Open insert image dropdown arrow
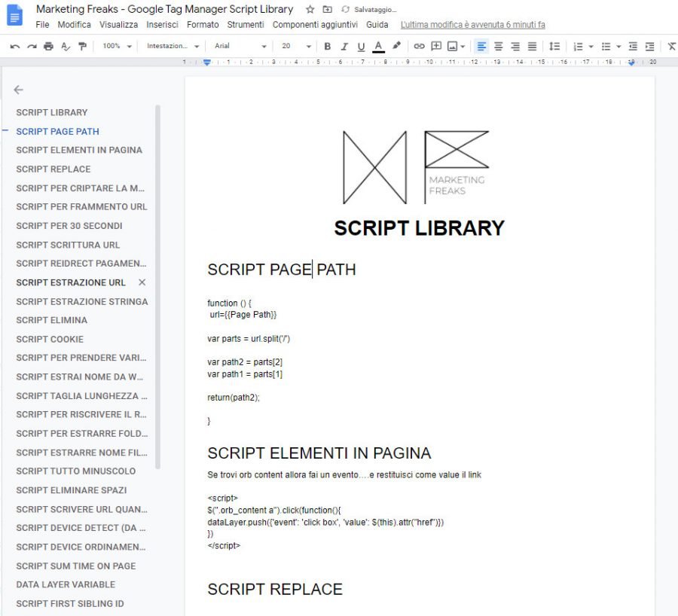The height and width of the screenshot is (616, 678). (463, 47)
